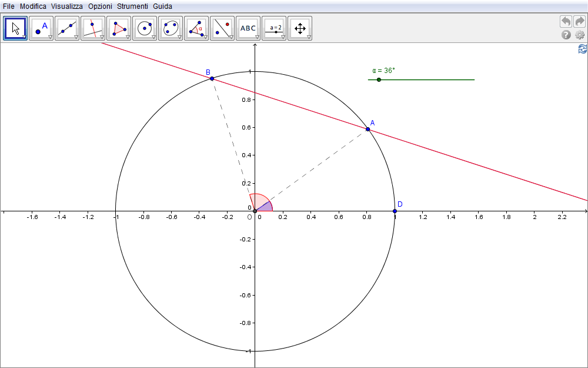Click the Redo arrow button
The width and height of the screenshot is (588, 368).
pyautogui.click(x=579, y=21)
